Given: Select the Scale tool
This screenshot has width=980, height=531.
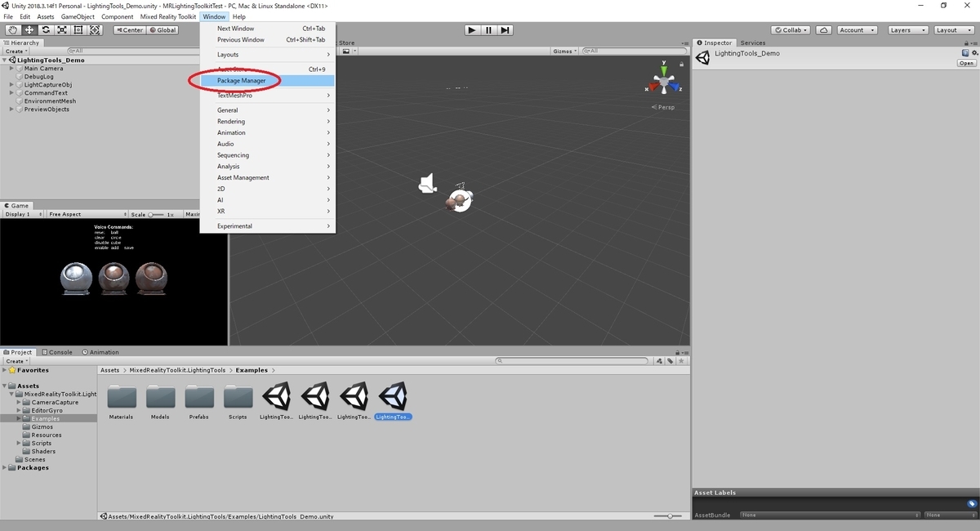Looking at the screenshot, I should click(62, 30).
